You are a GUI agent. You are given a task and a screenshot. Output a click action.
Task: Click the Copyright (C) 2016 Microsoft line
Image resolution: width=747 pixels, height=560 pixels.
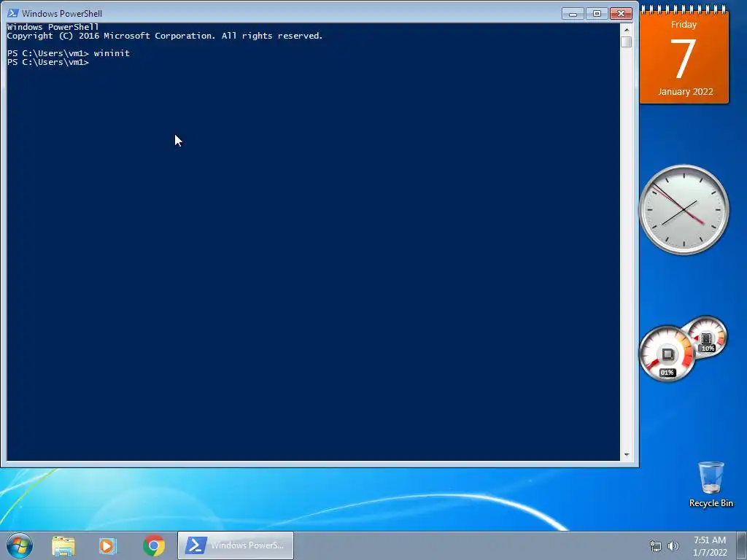pos(165,36)
